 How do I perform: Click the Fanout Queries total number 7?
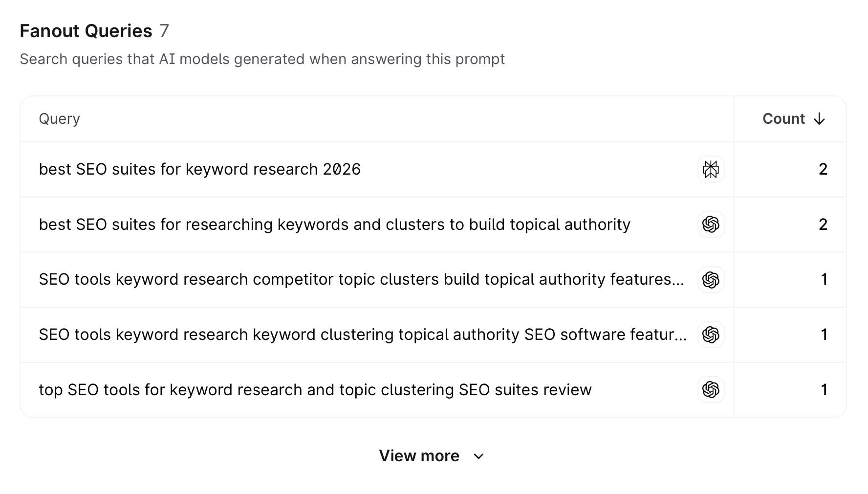[164, 31]
